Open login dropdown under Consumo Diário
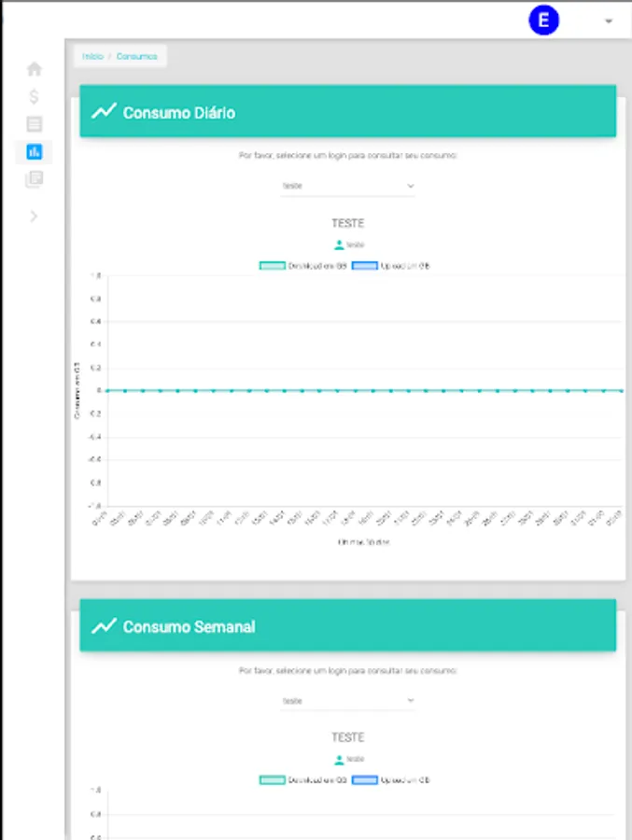The width and height of the screenshot is (632, 840). click(347, 186)
